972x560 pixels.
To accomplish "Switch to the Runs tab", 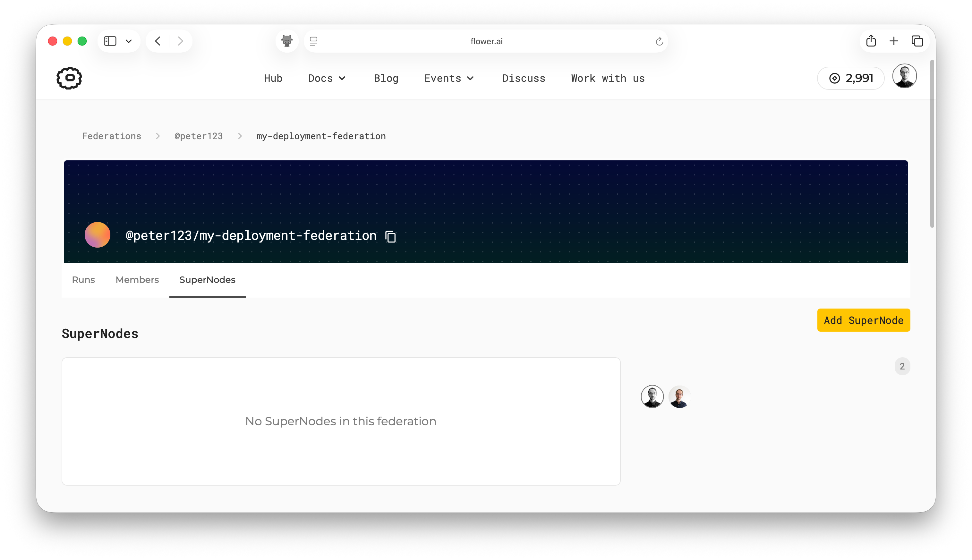I will click(x=83, y=280).
